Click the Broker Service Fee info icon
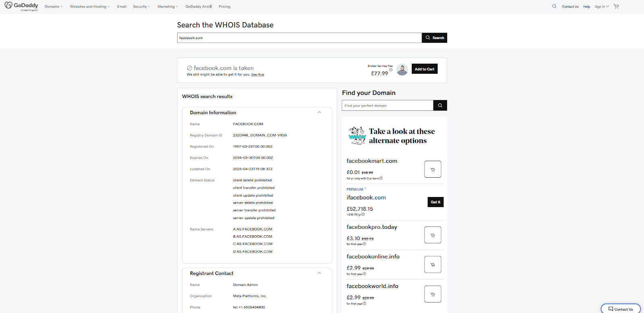 pyautogui.click(x=390, y=70)
